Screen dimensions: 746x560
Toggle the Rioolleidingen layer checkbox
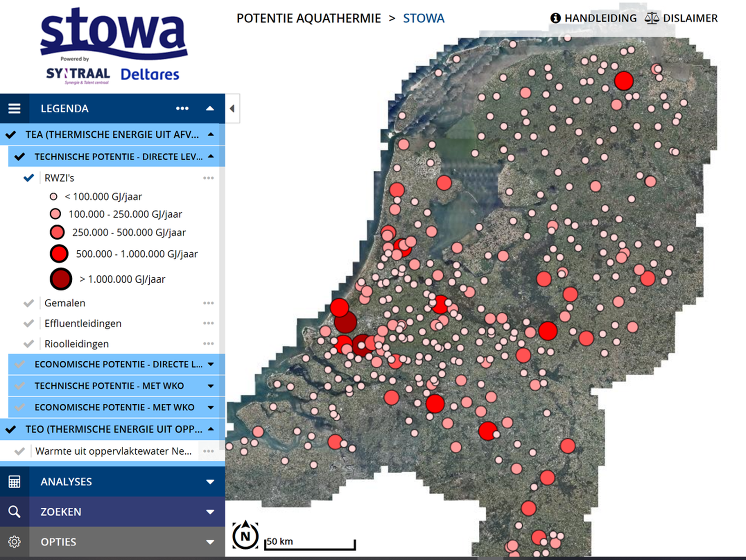click(29, 344)
